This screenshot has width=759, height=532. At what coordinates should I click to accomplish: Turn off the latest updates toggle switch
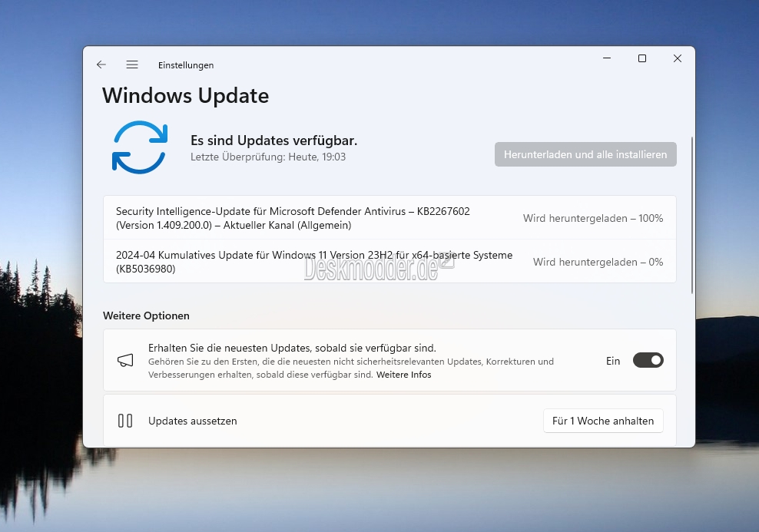[x=648, y=360]
